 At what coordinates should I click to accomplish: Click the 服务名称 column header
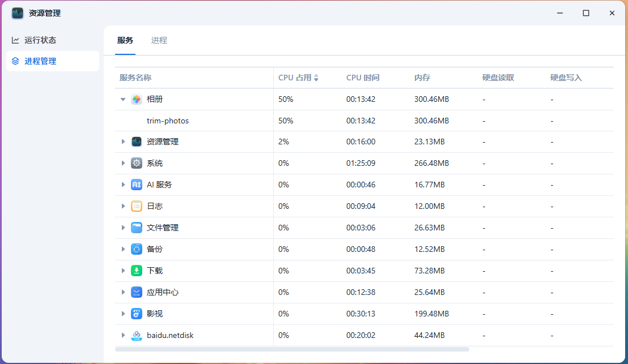tap(135, 78)
